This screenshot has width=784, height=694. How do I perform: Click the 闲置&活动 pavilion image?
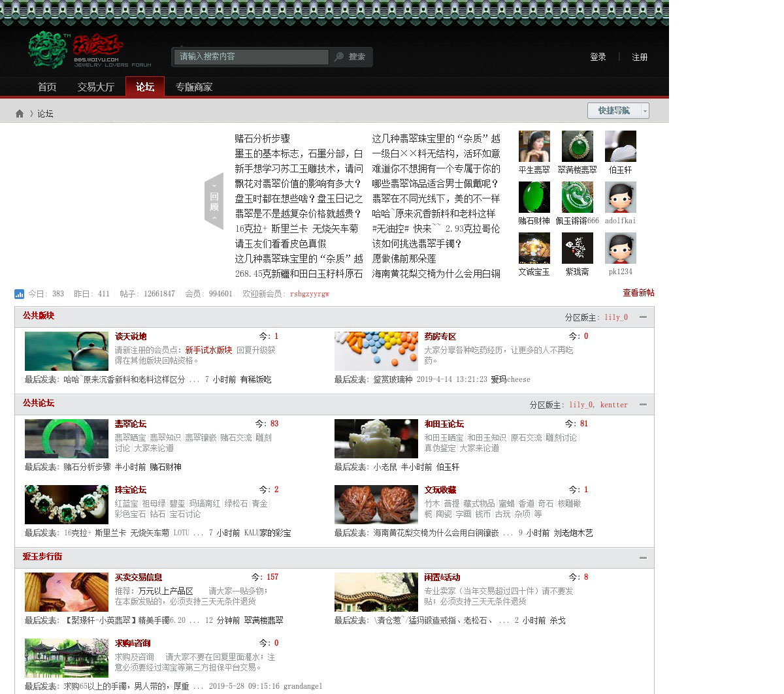pos(376,592)
